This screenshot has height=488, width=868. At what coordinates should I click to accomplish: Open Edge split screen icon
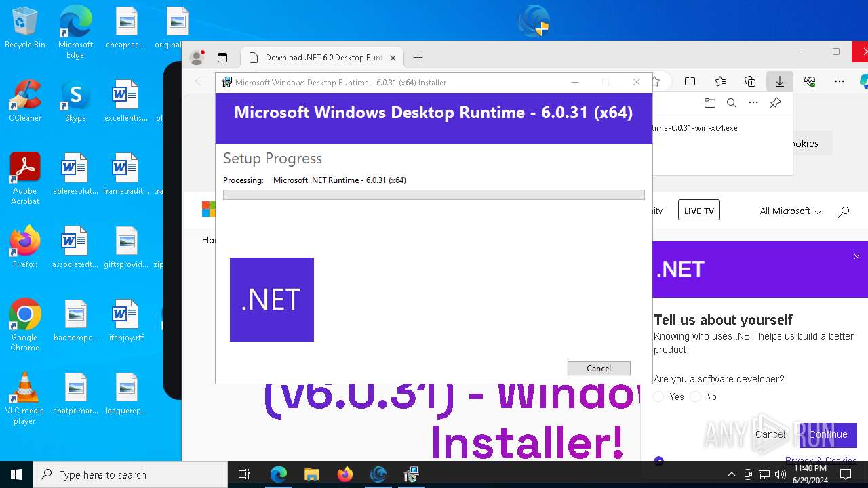[x=690, y=81]
